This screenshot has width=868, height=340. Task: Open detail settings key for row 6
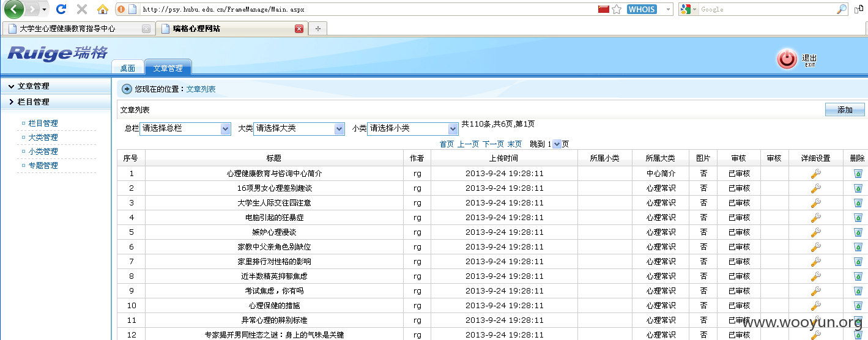(815, 247)
